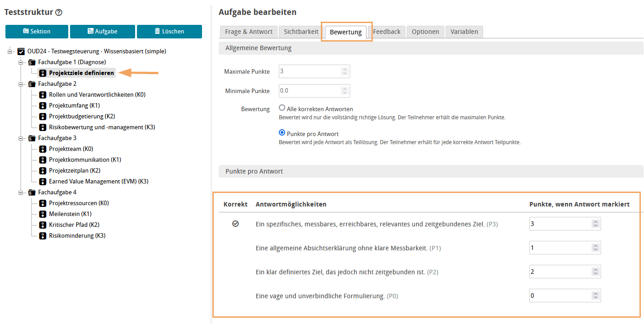
Task: Click the Projektziele definieren question icon
Action: (42, 72)
